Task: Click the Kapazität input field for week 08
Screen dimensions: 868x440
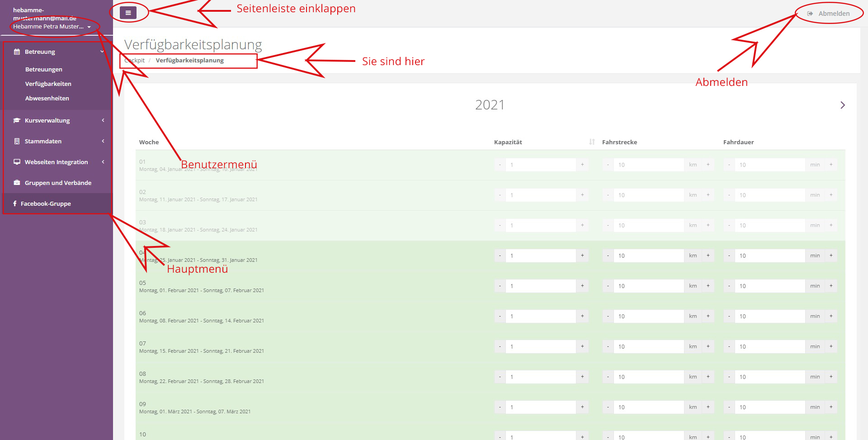Action: (540, 377)
